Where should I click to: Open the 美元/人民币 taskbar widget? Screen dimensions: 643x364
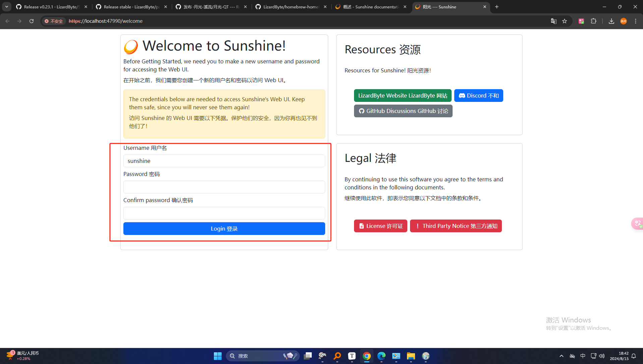[x=22, y=356]
